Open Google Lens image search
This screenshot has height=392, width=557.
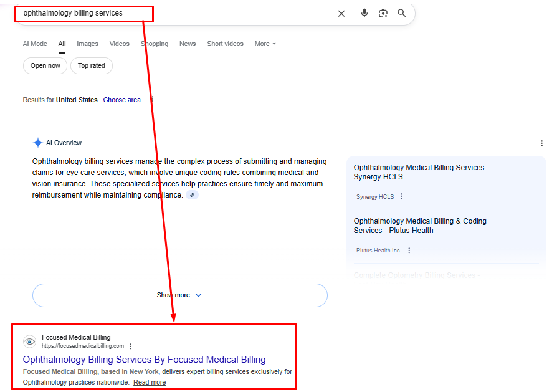(383, 13)
